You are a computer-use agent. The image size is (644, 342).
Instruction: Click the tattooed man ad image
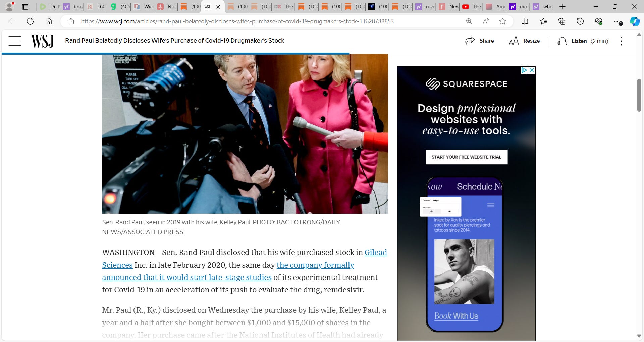464,272
